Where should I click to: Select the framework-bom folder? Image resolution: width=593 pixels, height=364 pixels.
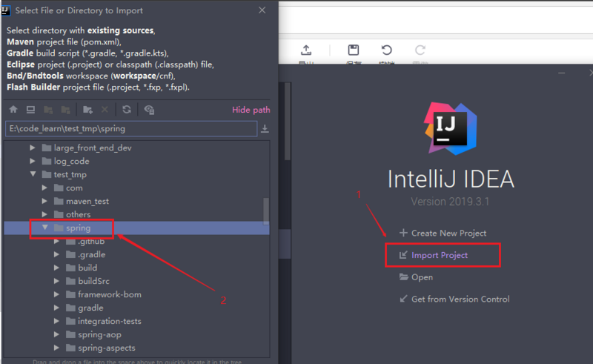[x=110, y=294]
